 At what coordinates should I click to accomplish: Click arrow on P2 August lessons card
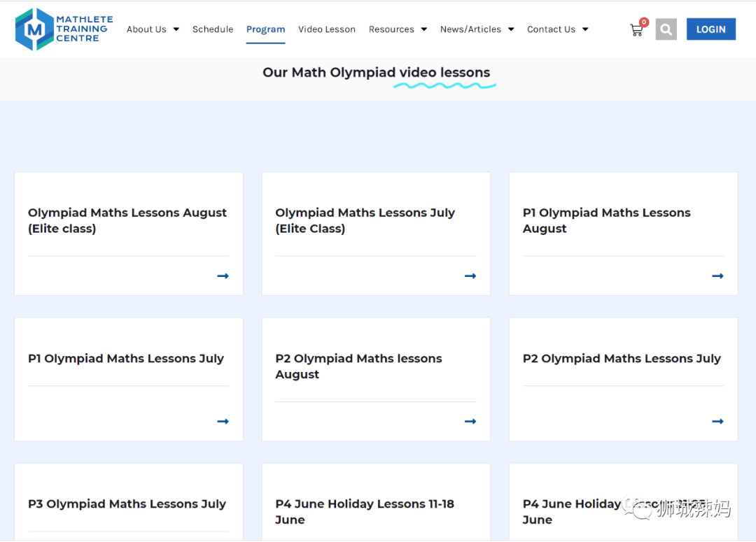click(470, 422)
